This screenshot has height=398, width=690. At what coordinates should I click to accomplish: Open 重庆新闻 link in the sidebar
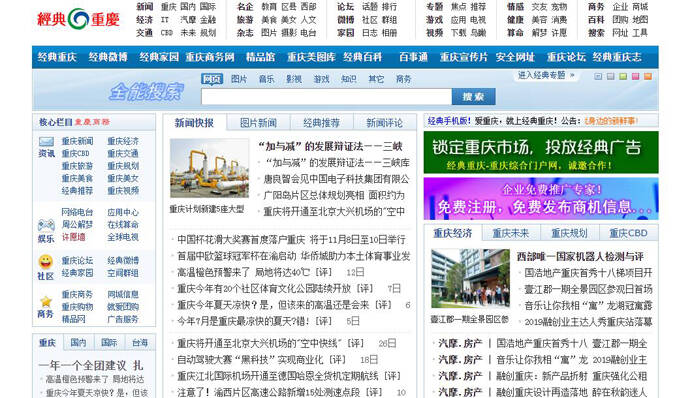(x=77, y=141)
